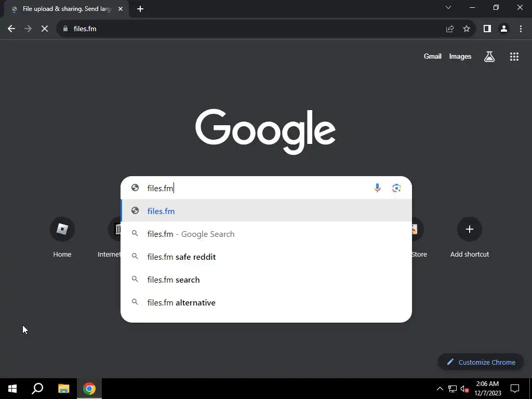532x399 pixels.
Task: Launch File Explorer from the taskbar
Action: point(63,389)
